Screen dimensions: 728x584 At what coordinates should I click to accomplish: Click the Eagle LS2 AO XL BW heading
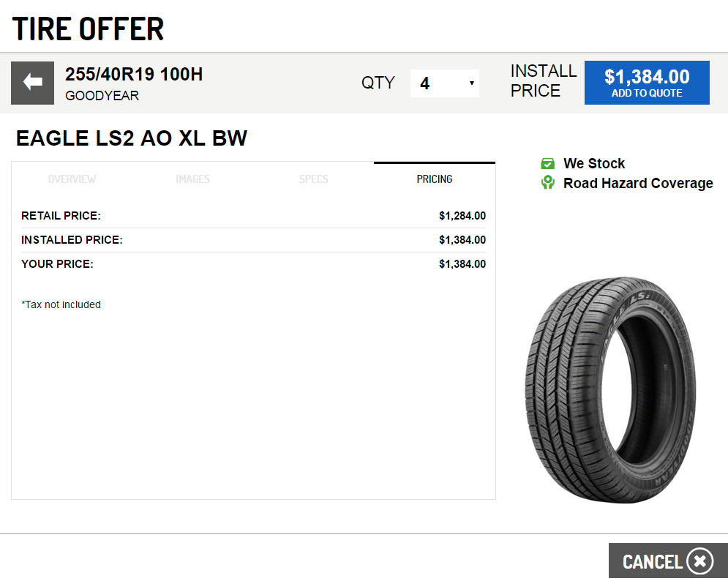[132, 138]
